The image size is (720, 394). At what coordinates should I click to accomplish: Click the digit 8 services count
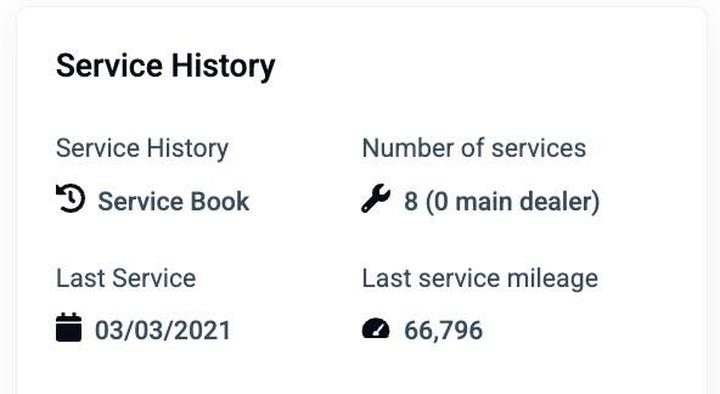coord(411,202)
